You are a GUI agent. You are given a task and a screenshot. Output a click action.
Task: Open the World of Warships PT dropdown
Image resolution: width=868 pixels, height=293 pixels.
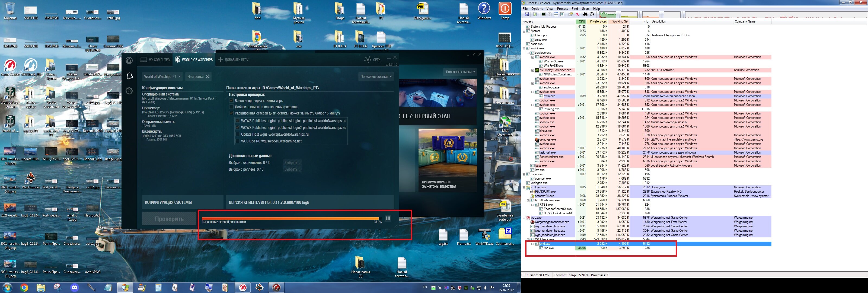coord(162,77)
